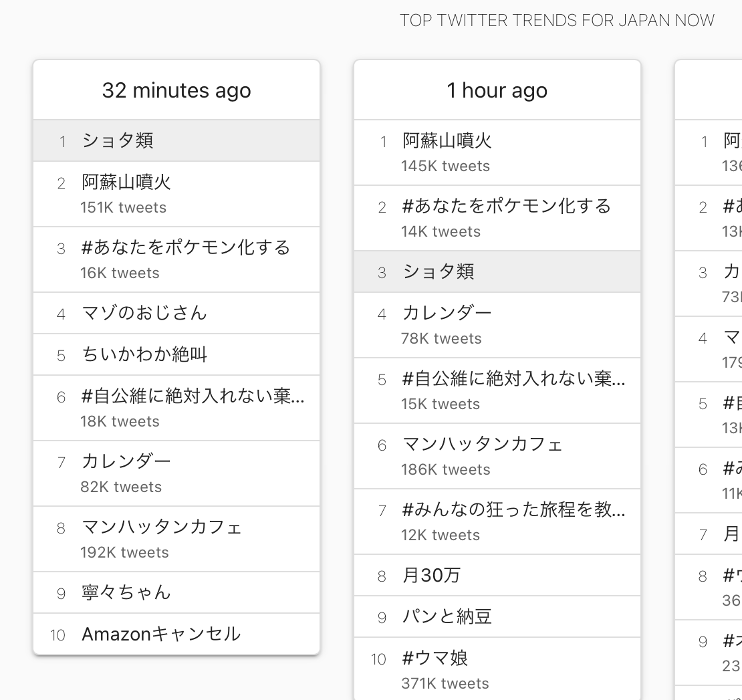Select #みんなの狂った旅程を教… trend

[497, 521]
